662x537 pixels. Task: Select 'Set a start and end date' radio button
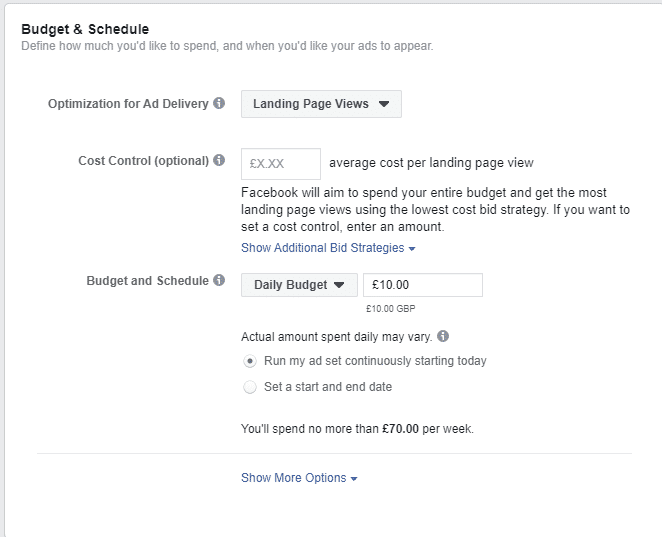point(250,387)
